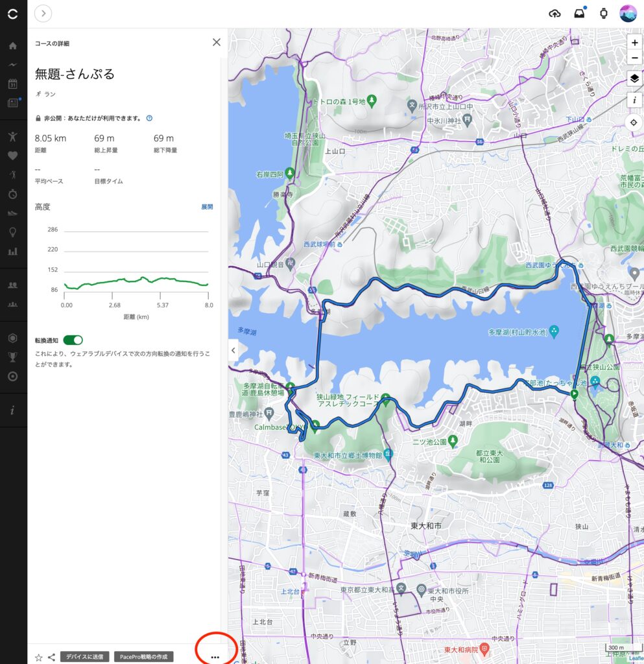This screenshot has height=664, width=644.
Task: Open the inbox notifications tray
Action: point(579,14)
